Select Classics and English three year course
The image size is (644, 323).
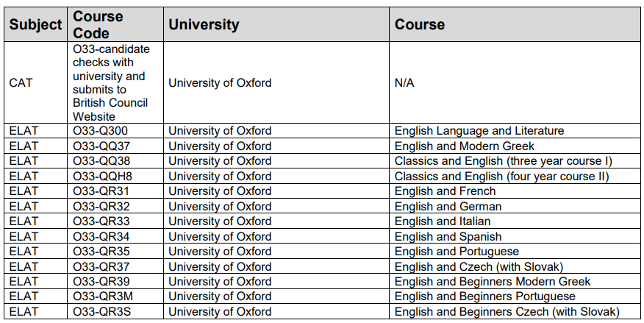pyautogui.click(x=503, y=161)
